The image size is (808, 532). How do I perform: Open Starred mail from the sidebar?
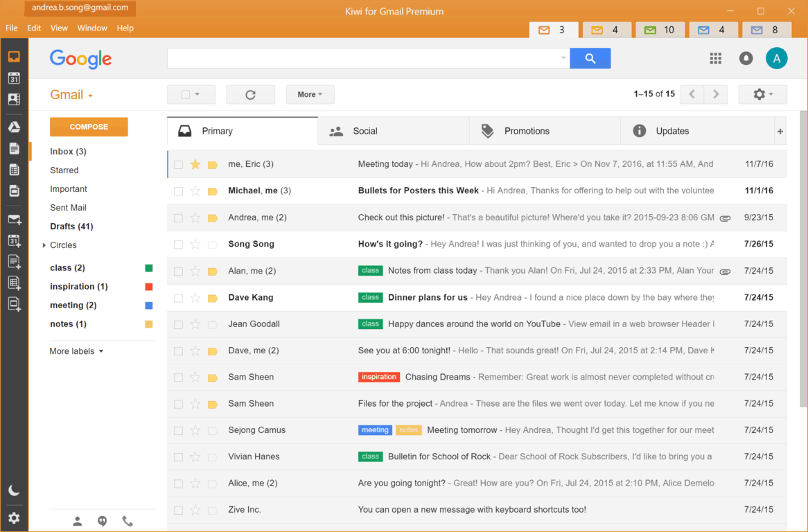tap(64, 170)
